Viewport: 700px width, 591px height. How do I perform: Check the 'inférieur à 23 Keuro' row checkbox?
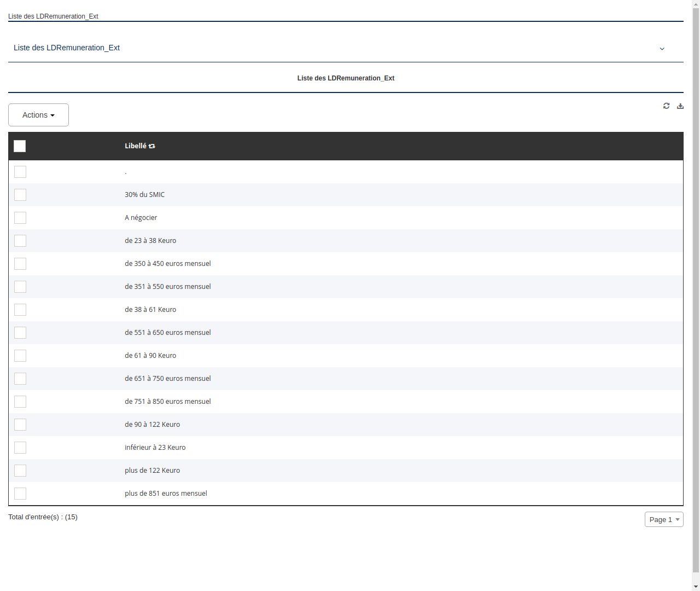point(20,448)
